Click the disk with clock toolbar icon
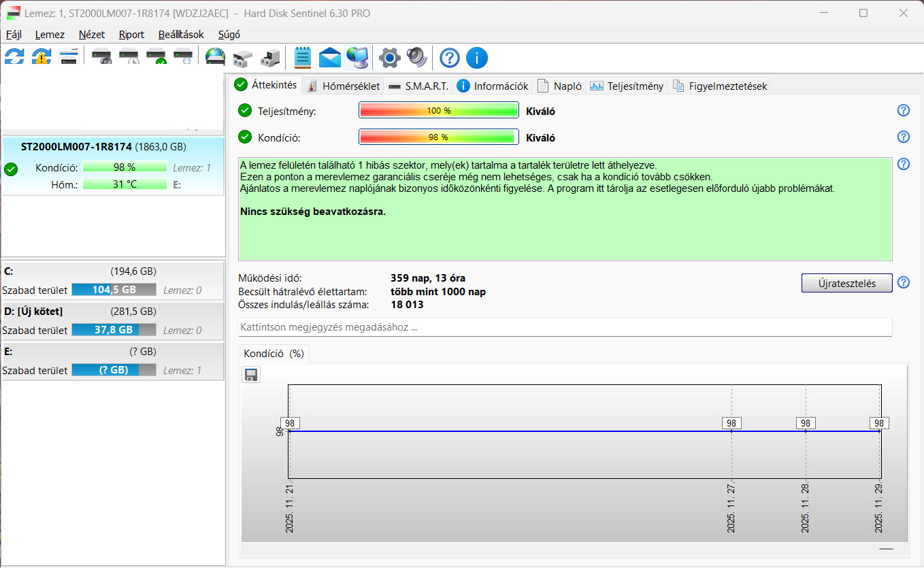The height and width of the screenshot is (568, 924). [129, 57]
